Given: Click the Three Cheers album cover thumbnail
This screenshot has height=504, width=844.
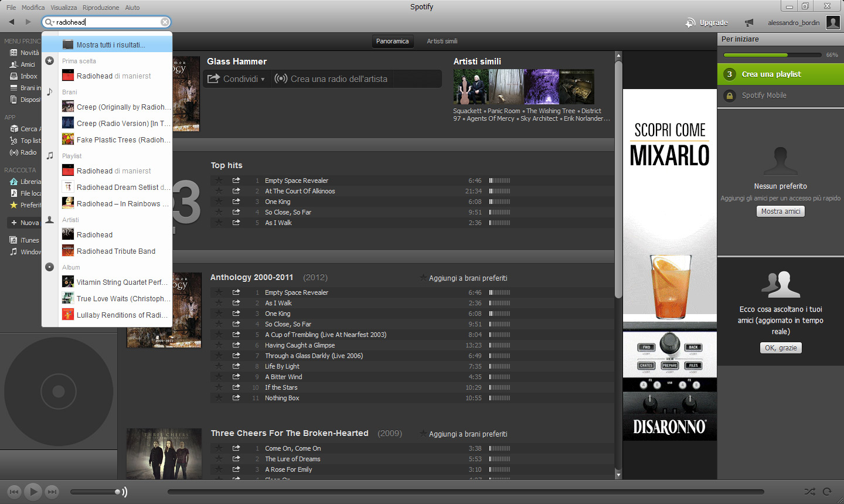Looking at the screenshot, I should pos(165,454).
